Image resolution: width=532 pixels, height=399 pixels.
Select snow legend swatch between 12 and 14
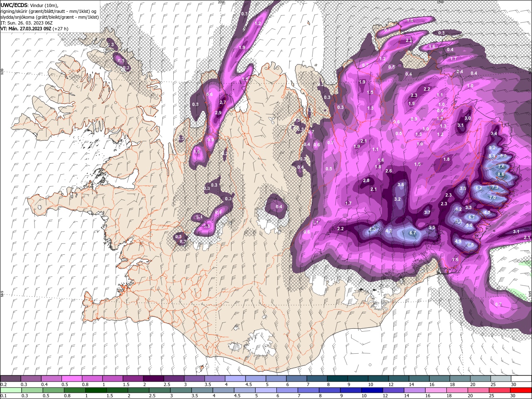click(x=398, y=379)
